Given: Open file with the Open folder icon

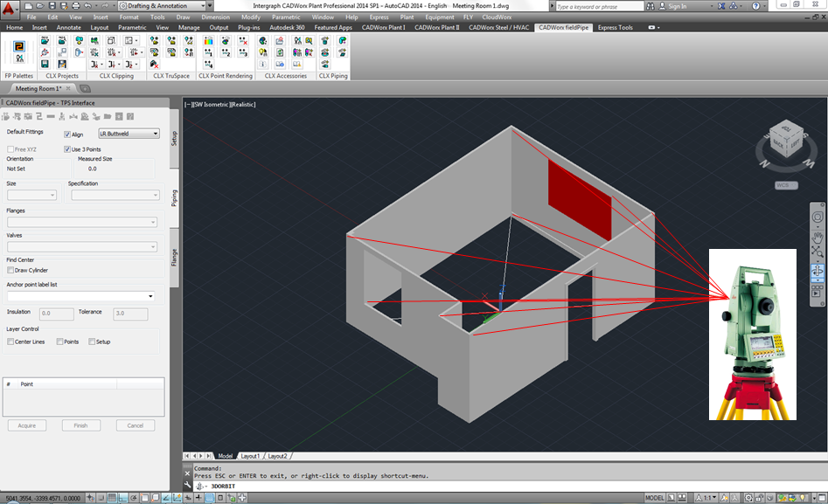Looking at the screenshot, I should 40,6.
